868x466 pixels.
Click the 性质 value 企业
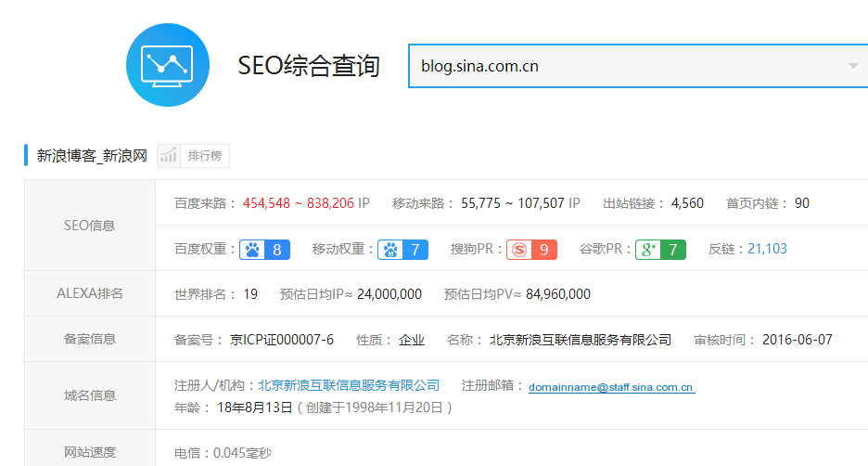tap(412, 340)
